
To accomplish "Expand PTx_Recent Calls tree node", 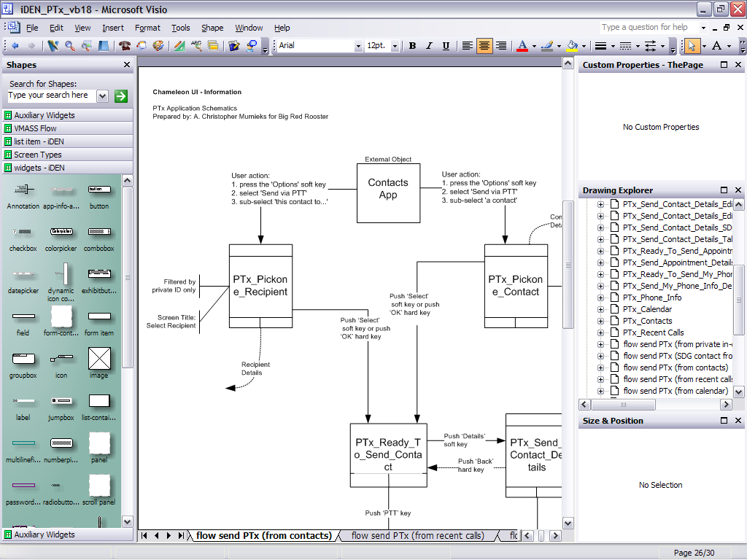I will (x=600, y=332).
